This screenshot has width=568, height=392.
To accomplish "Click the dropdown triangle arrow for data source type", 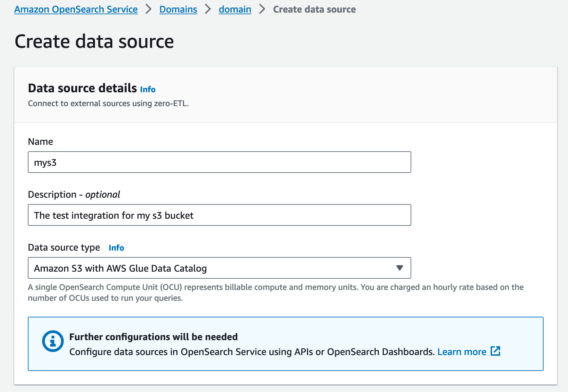I will (399, 268).
